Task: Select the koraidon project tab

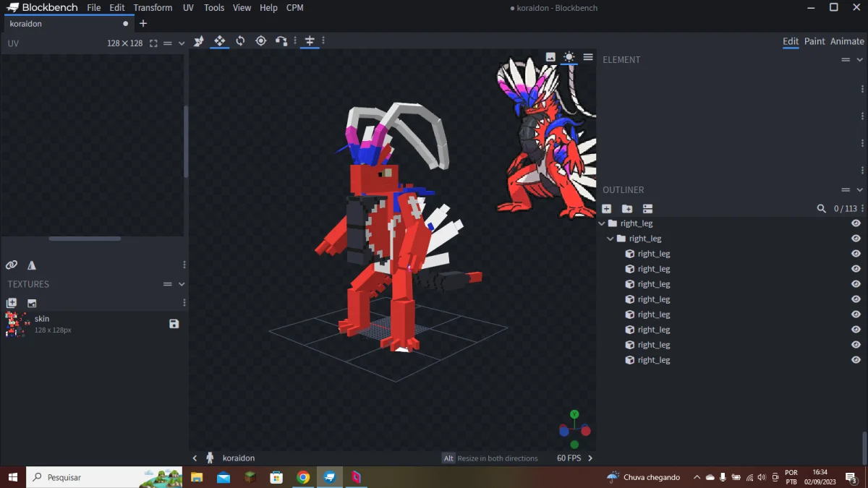Action: [x=68, y=24]
